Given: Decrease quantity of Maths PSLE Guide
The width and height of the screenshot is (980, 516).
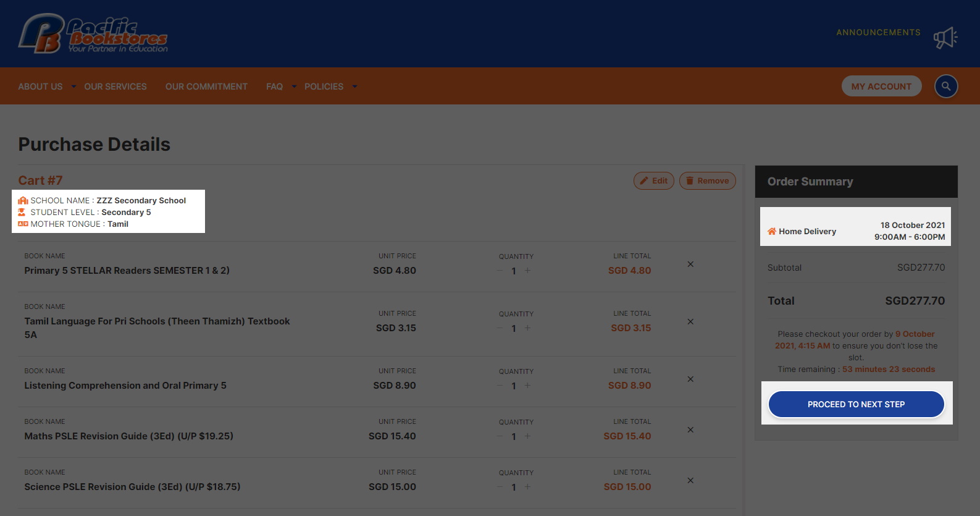Looking at the screenshot, I should pos(500,436).
